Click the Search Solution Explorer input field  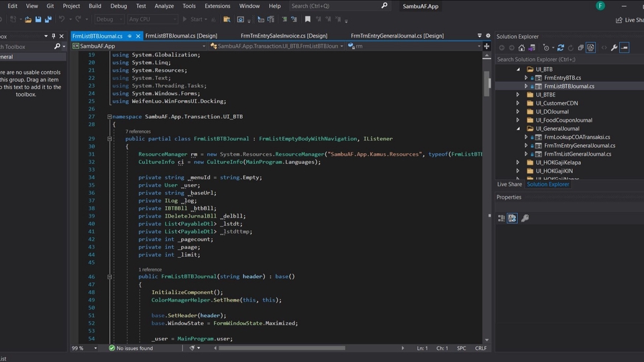coord(563,59)
